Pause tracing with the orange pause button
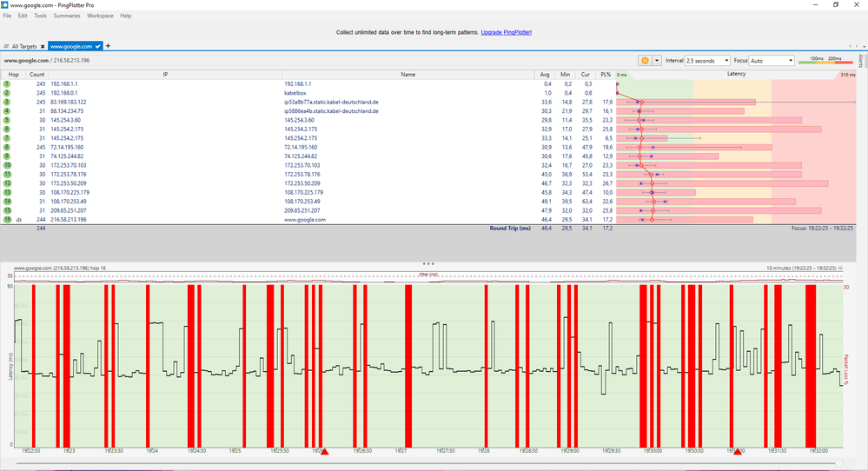The image size is (868, 471). click(x=645, y=61)
